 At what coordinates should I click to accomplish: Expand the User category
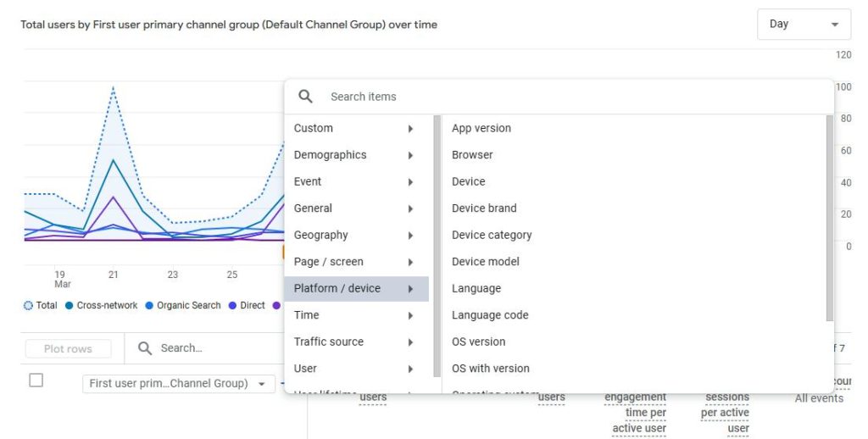click(x=357, y=369)
